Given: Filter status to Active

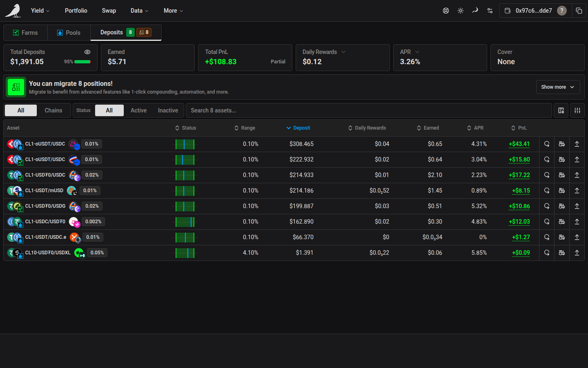Looking at the screenshot, I should pos(138,110).
